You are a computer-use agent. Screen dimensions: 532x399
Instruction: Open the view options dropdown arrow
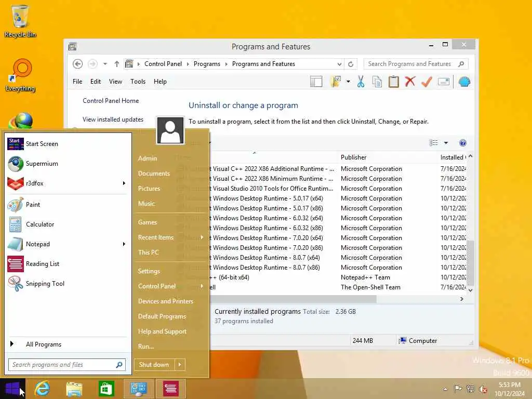pos(446,143)
